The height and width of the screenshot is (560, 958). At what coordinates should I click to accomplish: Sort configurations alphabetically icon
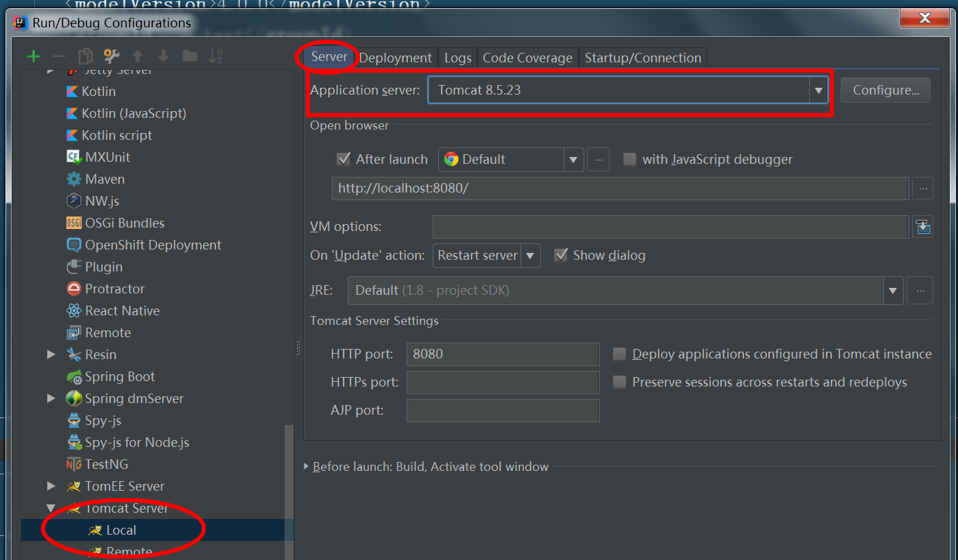pos(216,56)
